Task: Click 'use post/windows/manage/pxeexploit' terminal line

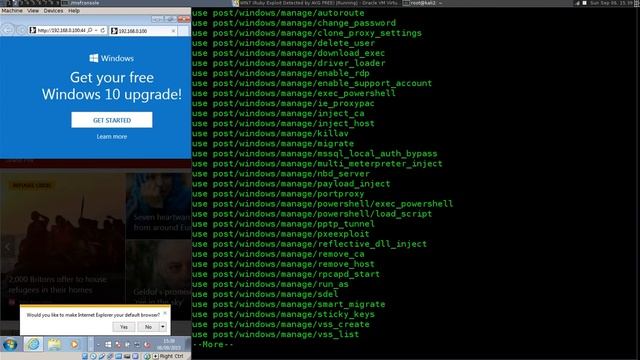Action: (x=280, y=234)
